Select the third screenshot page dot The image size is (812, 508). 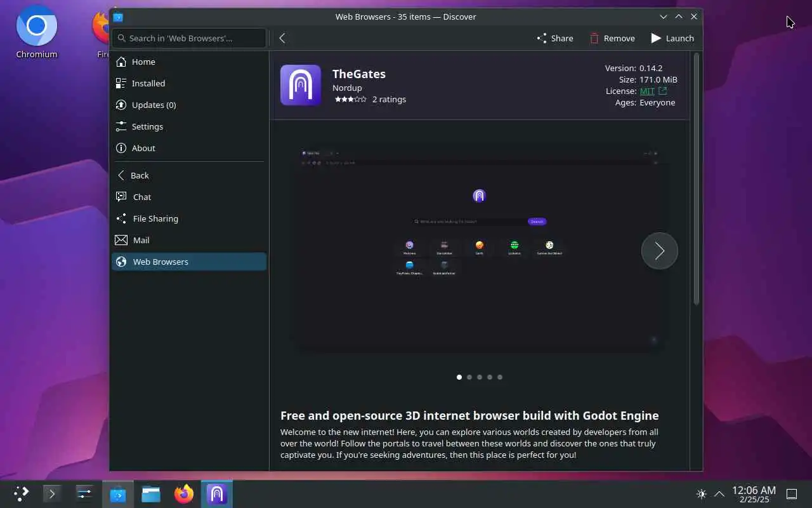480,377
